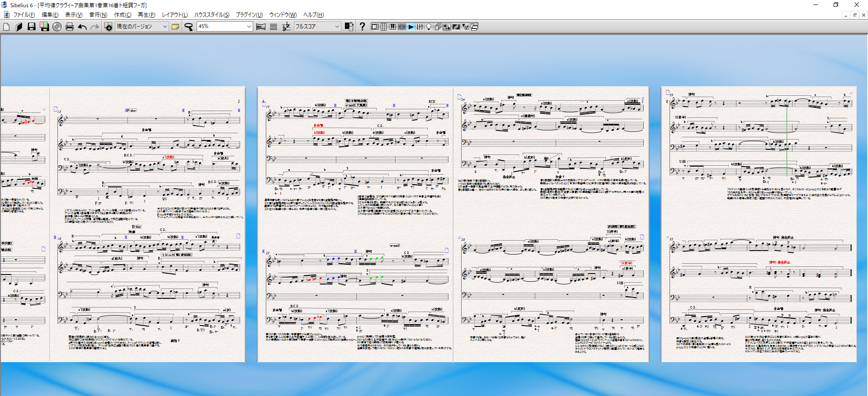The height and width of the screenshot is (396, 868).
Task: Save a new version with green disk icon
Action: click(x=44, y=27)
